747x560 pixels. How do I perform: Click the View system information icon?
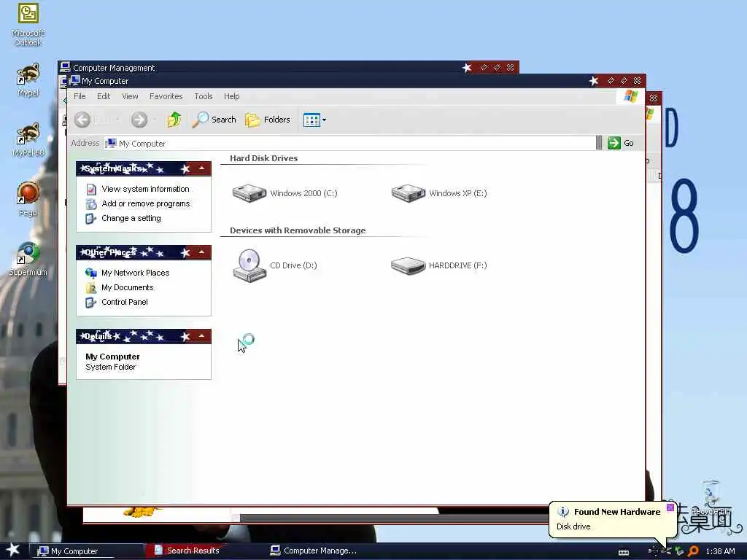pyautogui.click(x=91, y=189)
